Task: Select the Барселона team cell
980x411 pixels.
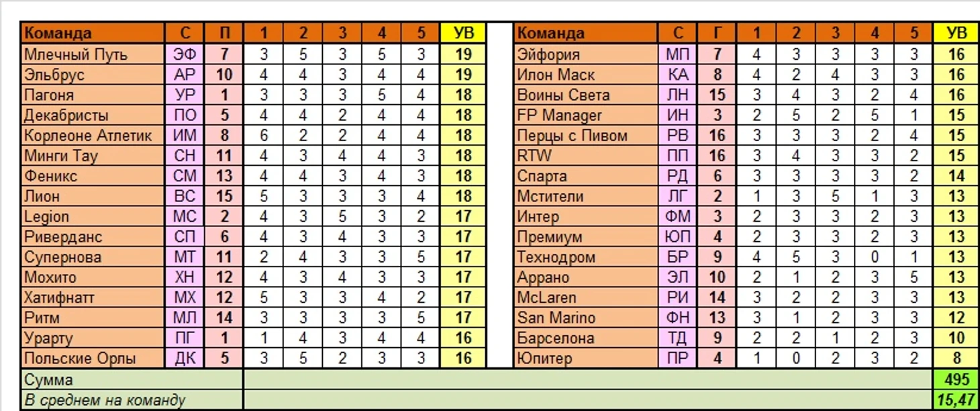Action: [586, 338]
